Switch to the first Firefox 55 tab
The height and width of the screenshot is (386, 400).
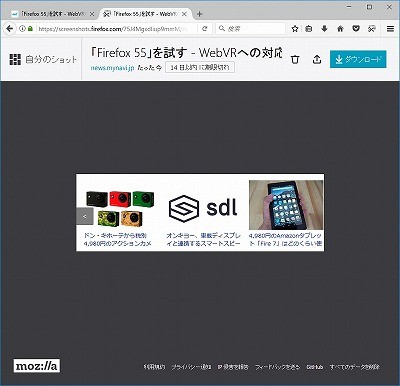(x=49, y=14)
